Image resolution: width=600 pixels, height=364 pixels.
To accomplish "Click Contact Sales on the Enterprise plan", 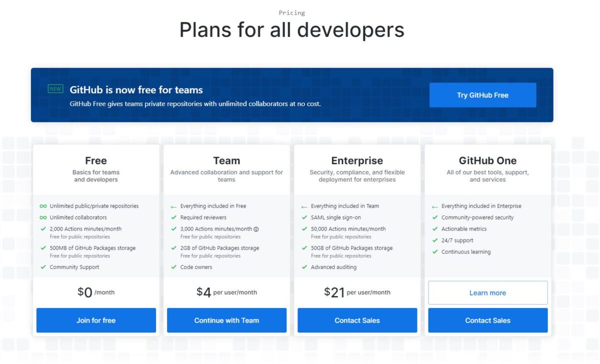I will click(x=357, y=320).
